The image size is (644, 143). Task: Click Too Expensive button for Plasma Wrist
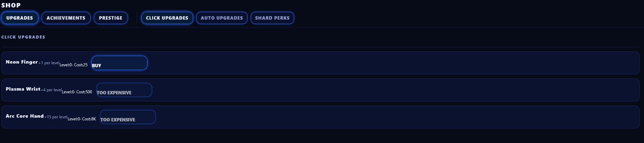click(124, 90)
